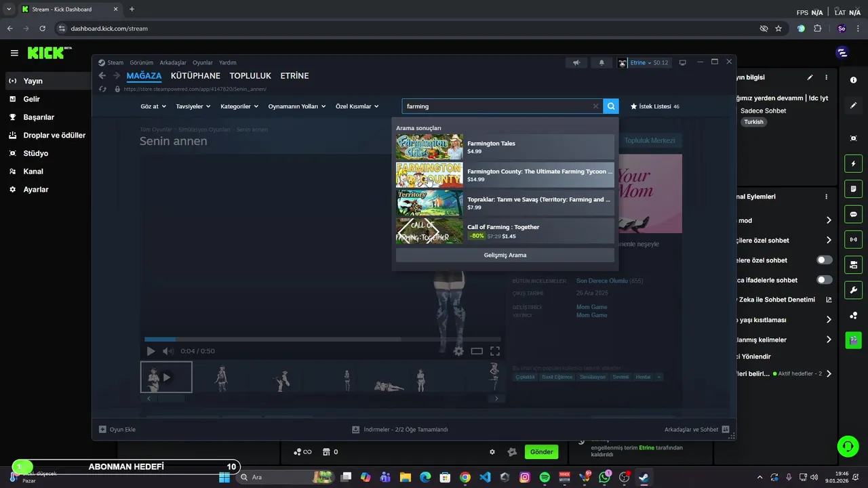This screenshot has width=868, height=488.
Task: Open Spotify from Windows taskbar
Action: tap(545, 477)
